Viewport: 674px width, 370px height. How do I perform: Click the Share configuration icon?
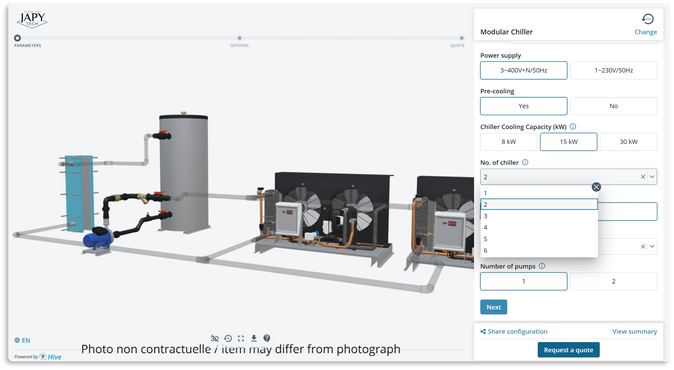click(x=483, y=331)
